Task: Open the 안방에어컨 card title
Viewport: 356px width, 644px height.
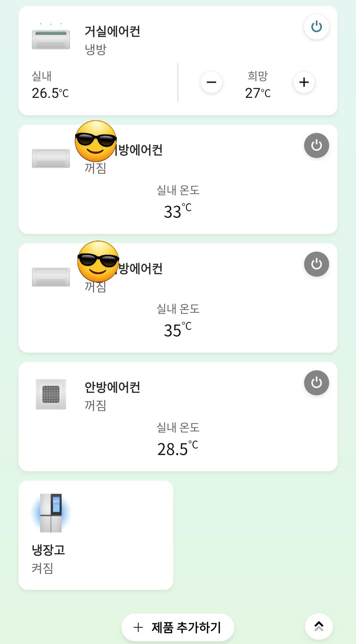Action: (112, 387)
